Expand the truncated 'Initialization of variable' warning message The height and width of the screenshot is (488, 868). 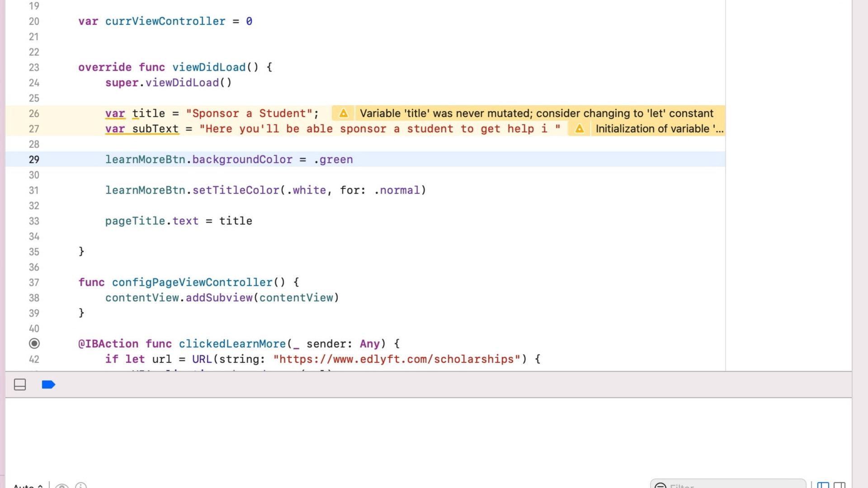point(658,129)
